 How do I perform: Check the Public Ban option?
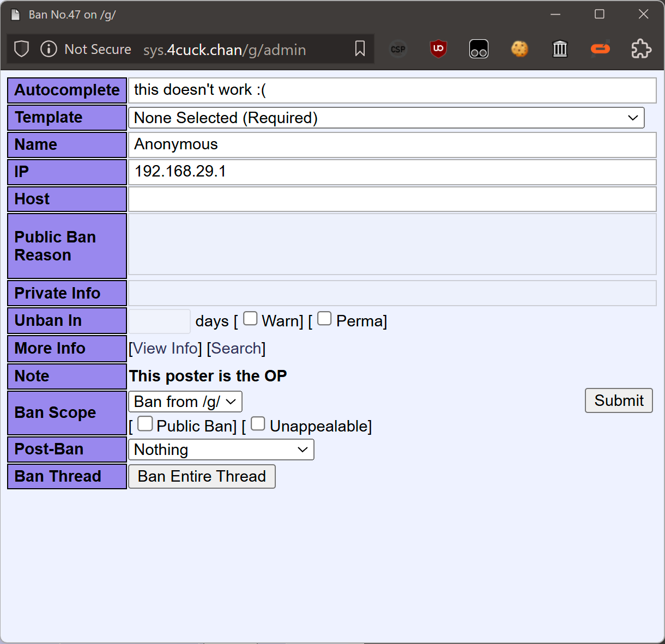[x=145, y=424]
